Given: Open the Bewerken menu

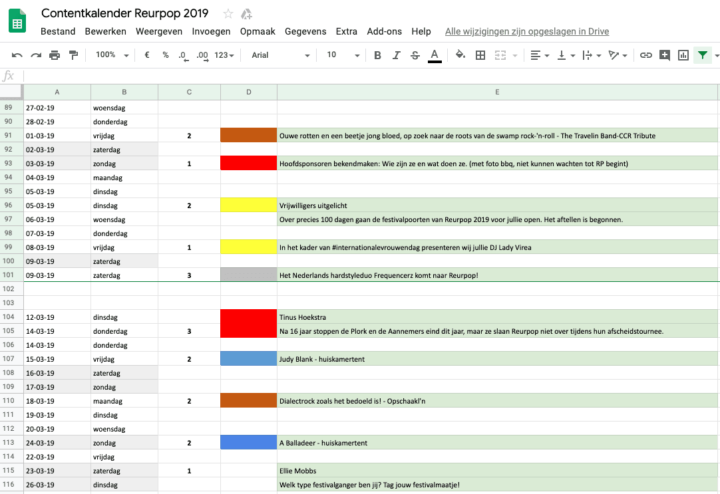Looking at the screenshot, I should click(105, 31).
